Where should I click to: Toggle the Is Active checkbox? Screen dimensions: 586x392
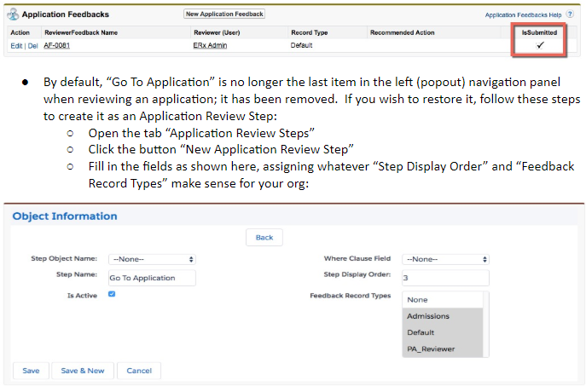(x=112, y=295)
